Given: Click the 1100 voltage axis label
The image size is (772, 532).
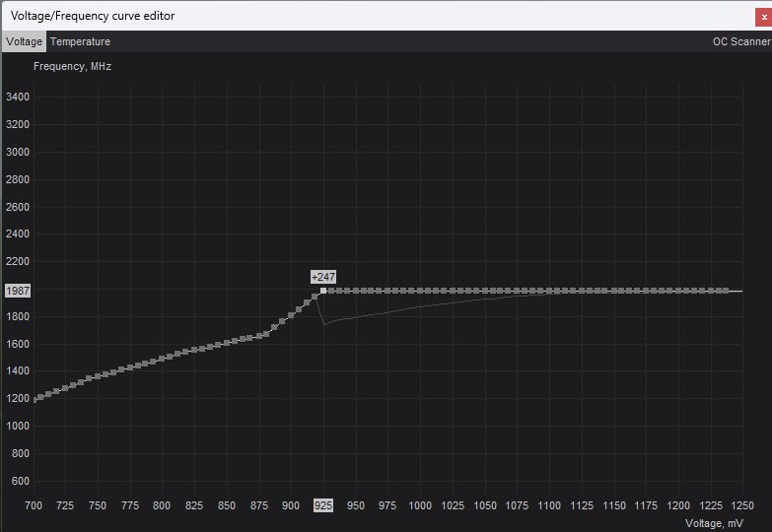Looking at the screenshot, I should [x=549, y=505].
